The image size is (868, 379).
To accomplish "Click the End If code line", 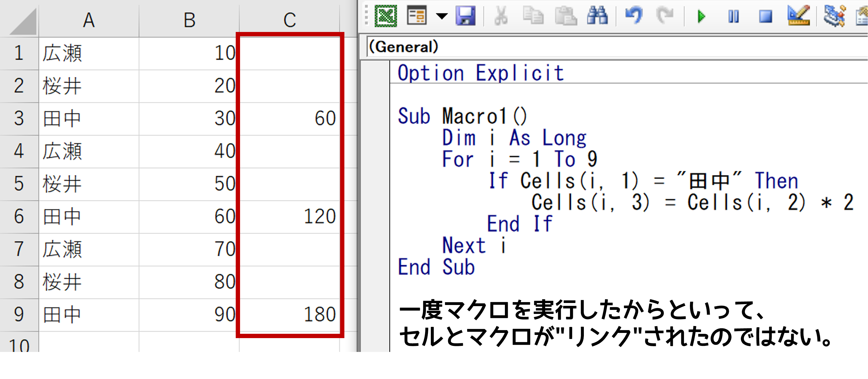I will (520, 224).
